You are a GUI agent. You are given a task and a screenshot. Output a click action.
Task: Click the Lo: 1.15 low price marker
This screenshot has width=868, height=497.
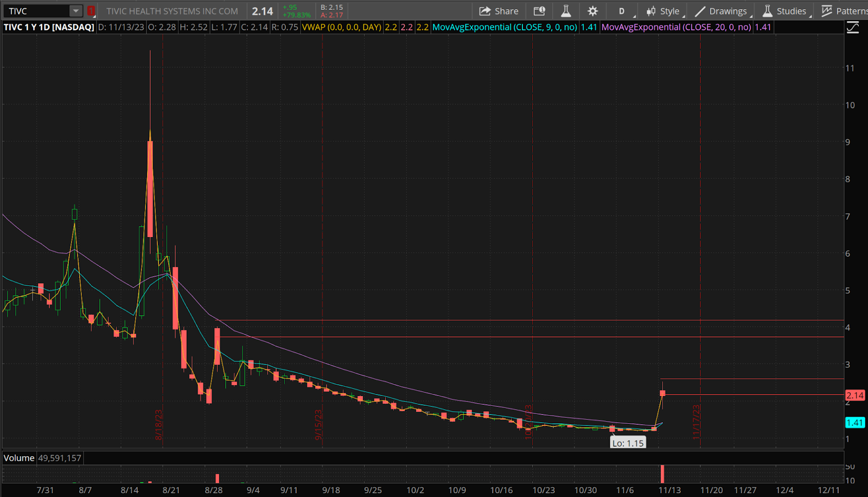click(x=628, y=443)
